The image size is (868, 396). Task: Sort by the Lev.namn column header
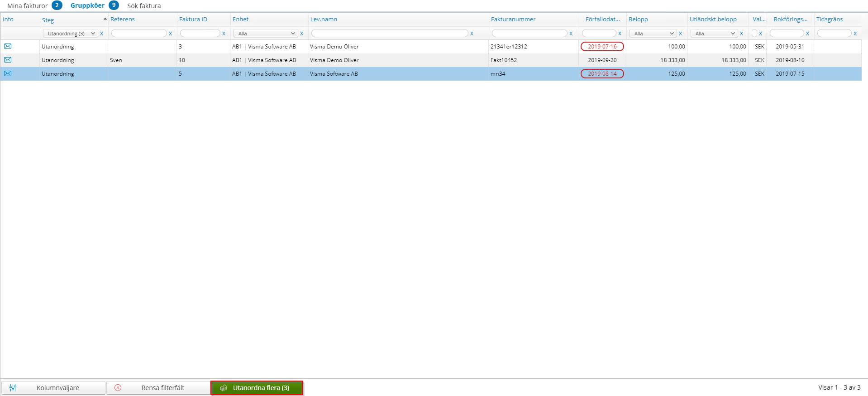tap(324, 19)
